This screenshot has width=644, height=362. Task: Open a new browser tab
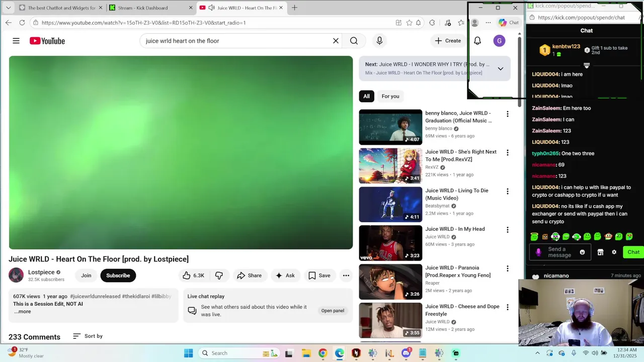294,8
